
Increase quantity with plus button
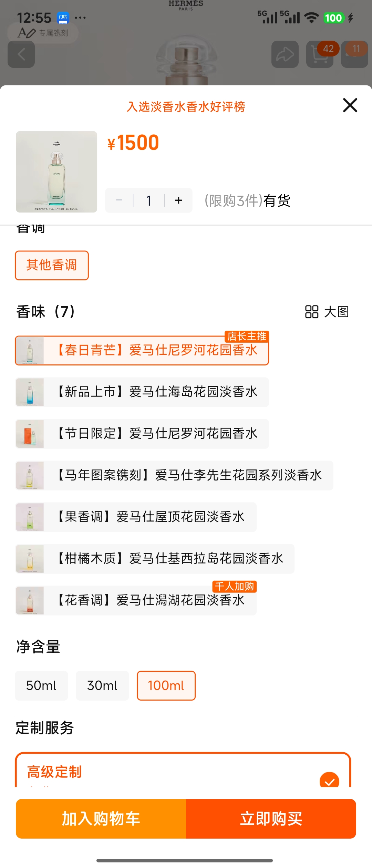click(178, 200)
